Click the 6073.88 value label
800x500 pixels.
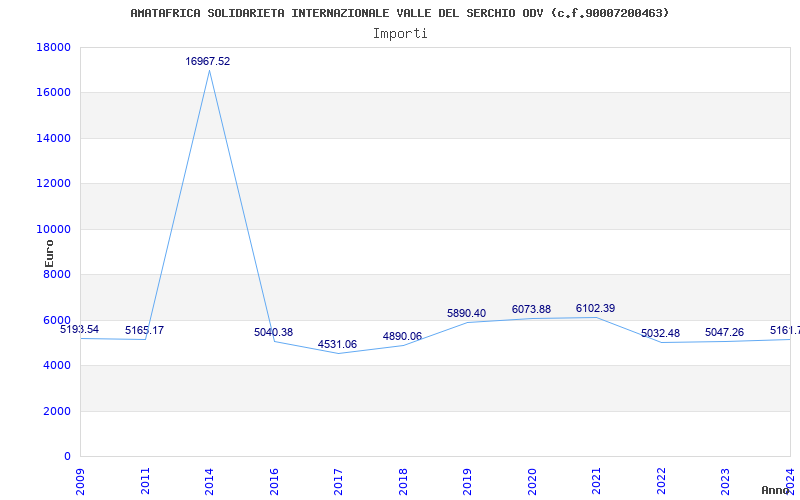tap(531, 310)
